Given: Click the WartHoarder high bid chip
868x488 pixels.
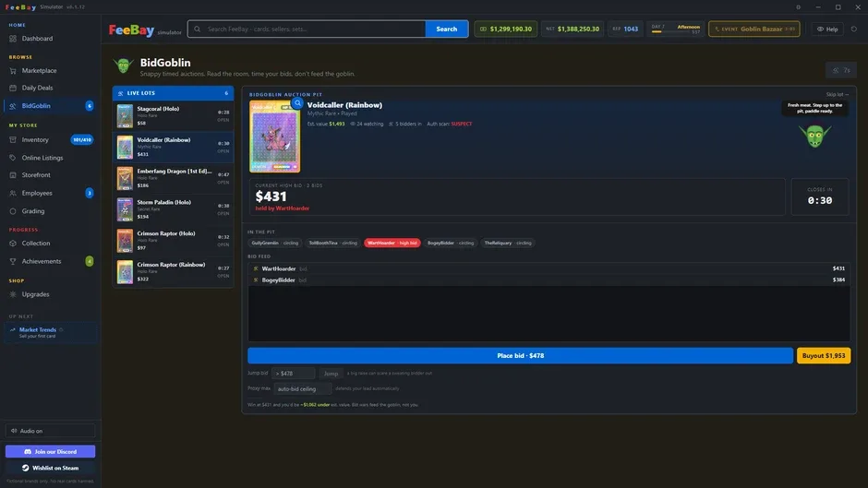Looking at the screenshot, I should click(392, 243).
